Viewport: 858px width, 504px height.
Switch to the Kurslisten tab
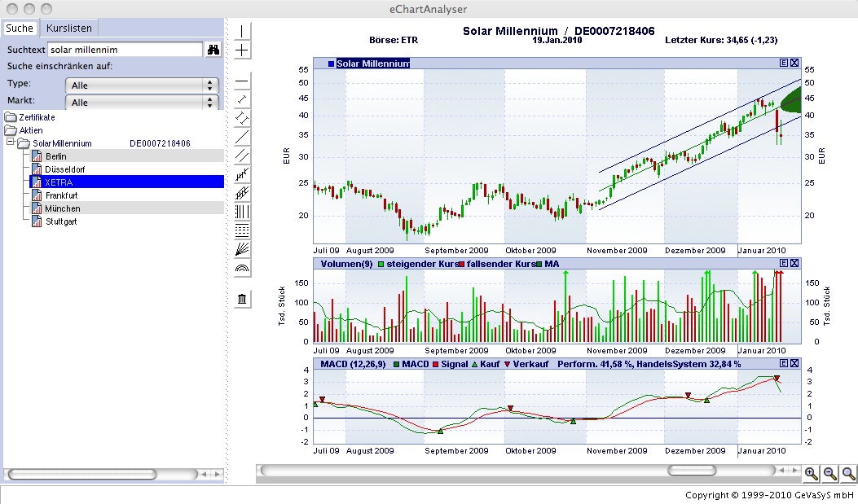pos(68,28)
